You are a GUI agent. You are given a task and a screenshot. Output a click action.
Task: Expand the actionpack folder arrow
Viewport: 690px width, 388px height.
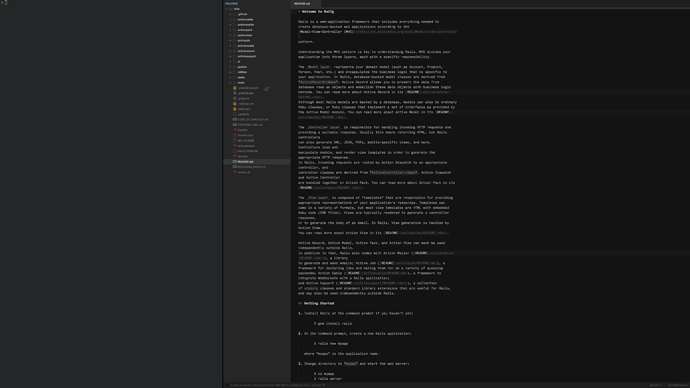(x=230, y=30)
